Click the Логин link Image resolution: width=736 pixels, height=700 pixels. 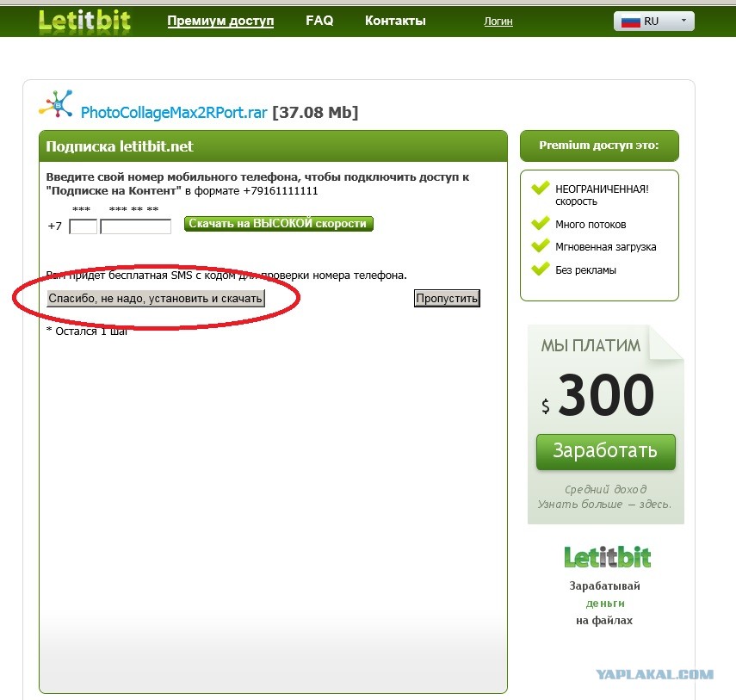[498, 22]
